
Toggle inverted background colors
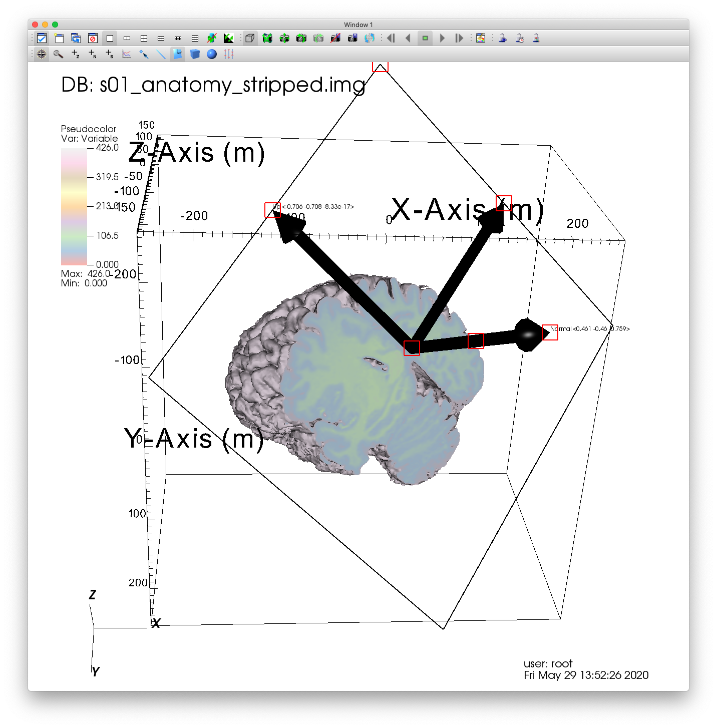pyautogui.click(x=229, y=39)
